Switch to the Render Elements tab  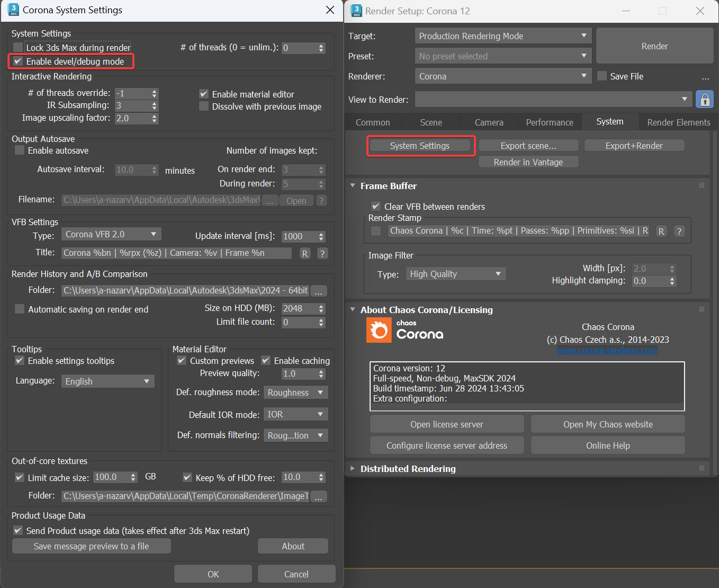coord(678,122)
